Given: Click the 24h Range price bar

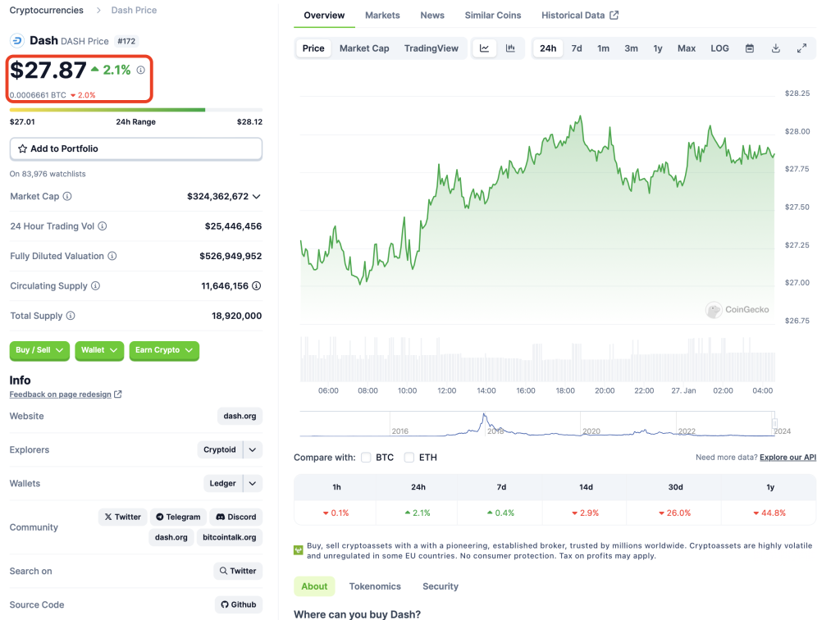Looking at the screenshot, I should pyautogui.click(x=136, y=110).
